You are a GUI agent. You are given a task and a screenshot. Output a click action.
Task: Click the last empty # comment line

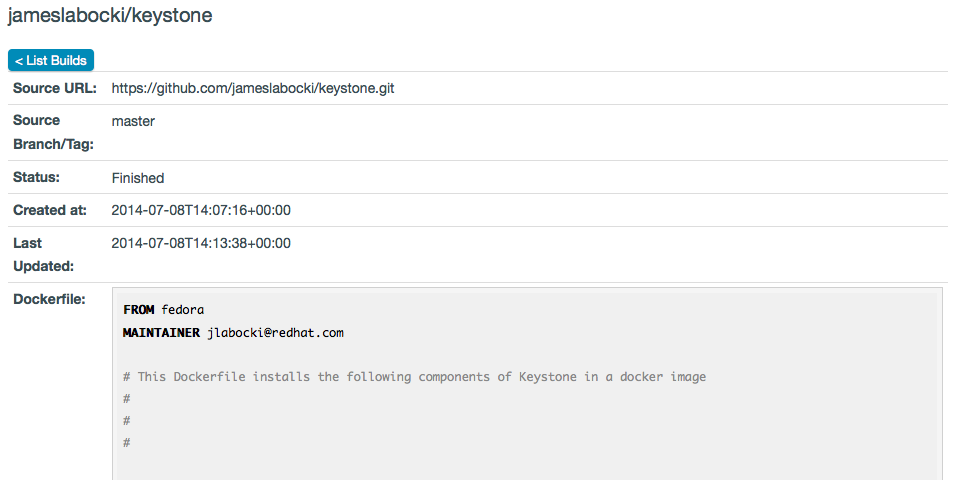coord(127,443)
